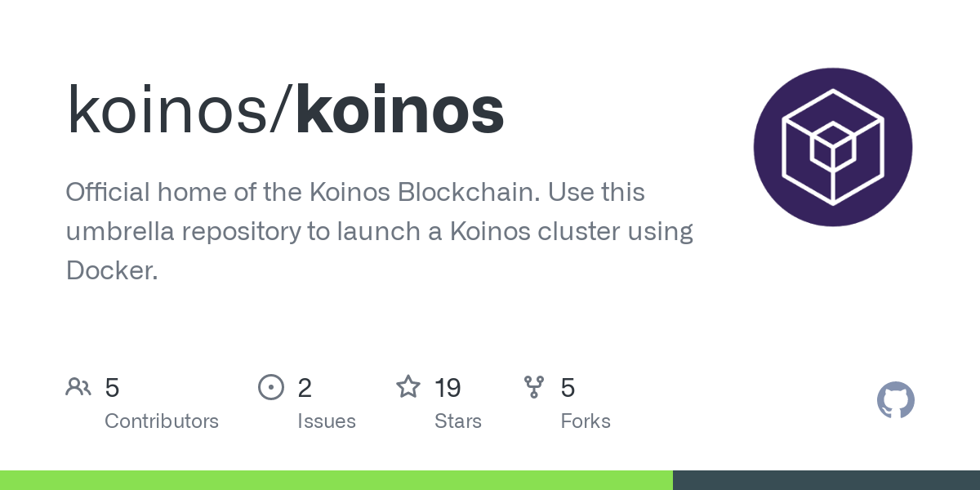Click the Stars star icon
The image size is (980, 490).
(x=408, y=387)
